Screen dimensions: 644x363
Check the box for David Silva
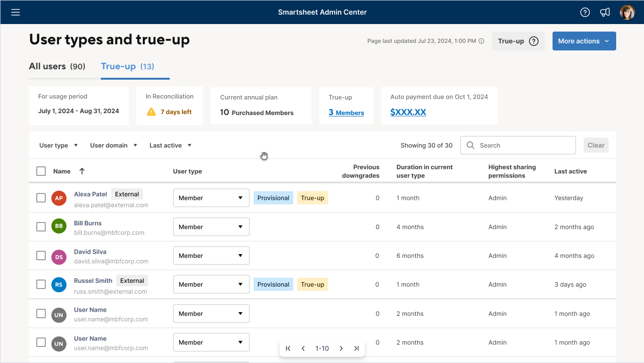point(41,256)
